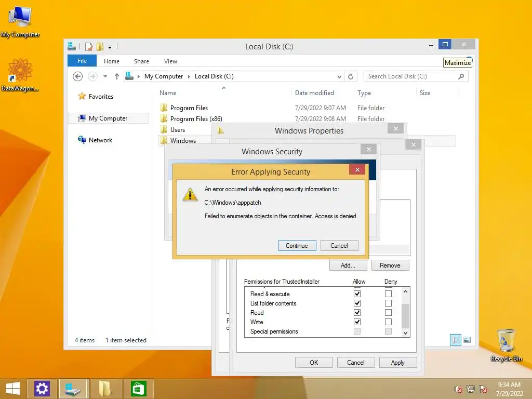Open the Recycle Bin desktop icon
This screenshot has width=532, height=399.
tap(506, 345)
